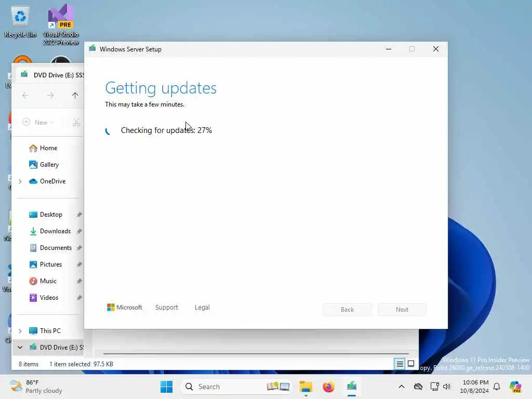
Task: Click the Microsoft logo in Setup
Action: (x=125, y=308)
